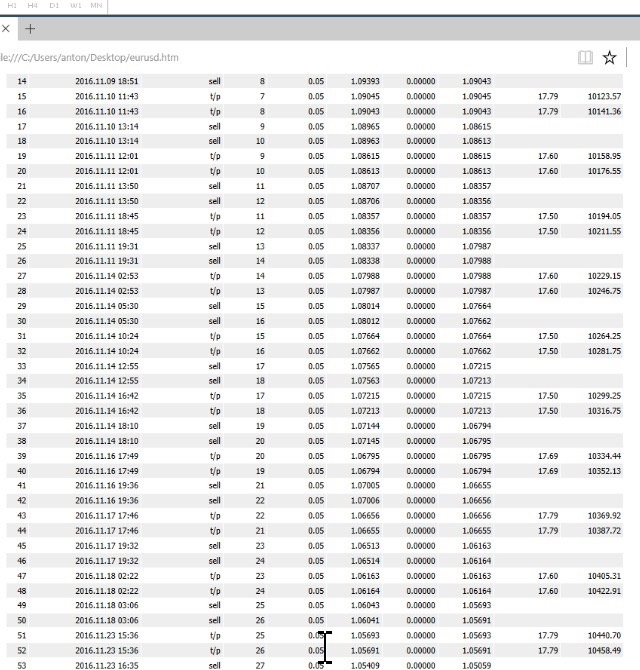Screen dimensions: 640x670
Task: Select final balance 10458.49
Action: click(604, 649)
